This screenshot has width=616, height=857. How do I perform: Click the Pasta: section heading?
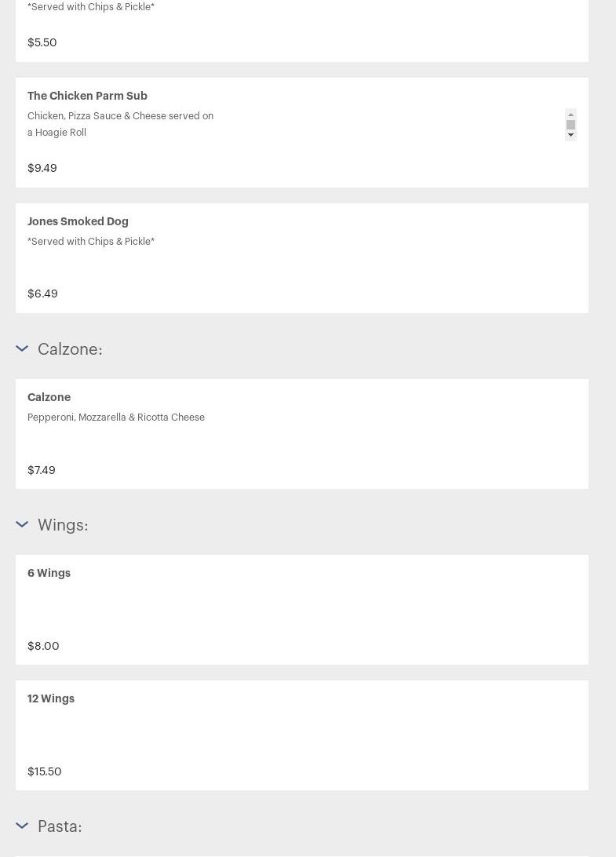60,826
